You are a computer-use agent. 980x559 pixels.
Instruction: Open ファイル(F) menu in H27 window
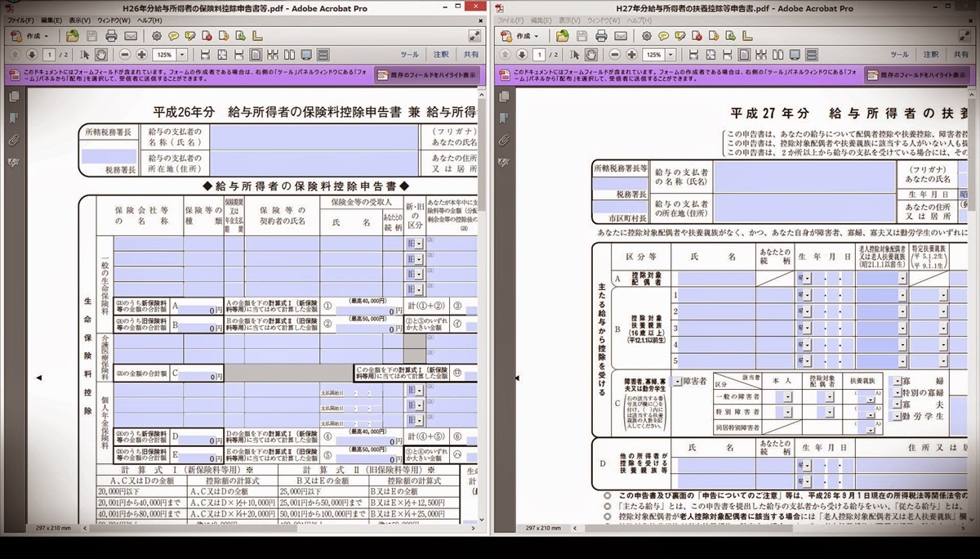[x=511, y=19]
